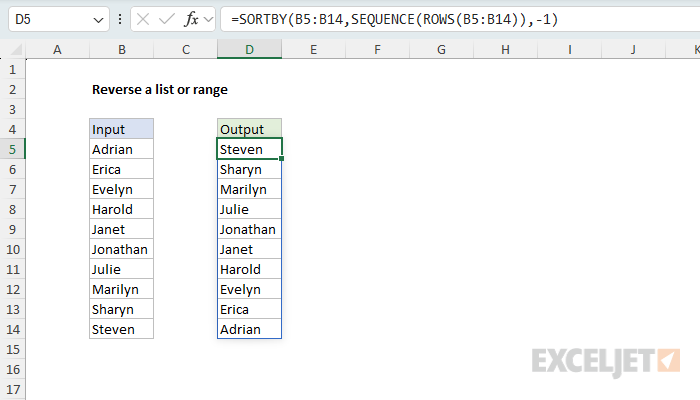The width and height of the screenshot is (700, 400).
Task: Select column G header
Action: pyautogui.click(x=442, y=49)
